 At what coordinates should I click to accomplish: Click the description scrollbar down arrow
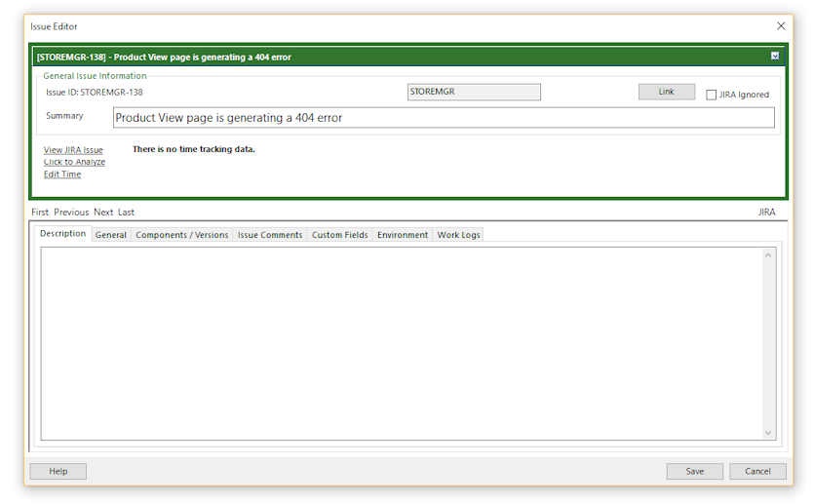[768, 433]
